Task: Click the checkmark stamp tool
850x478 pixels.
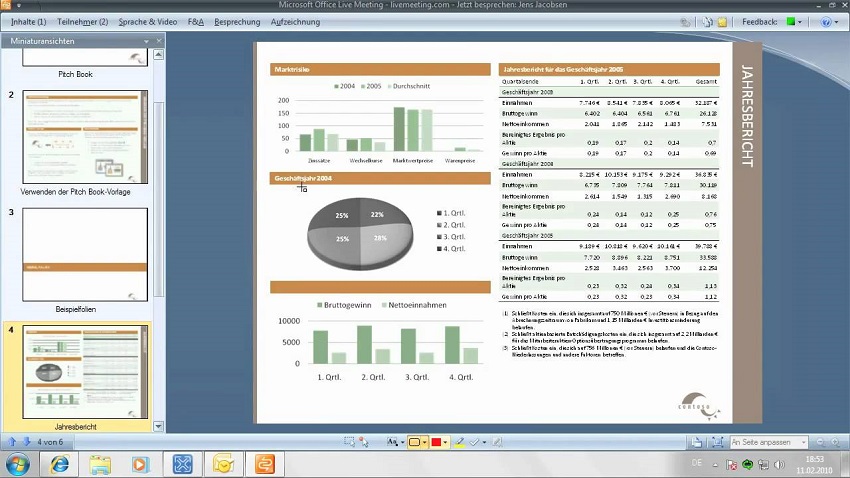Action: (475, 442)
